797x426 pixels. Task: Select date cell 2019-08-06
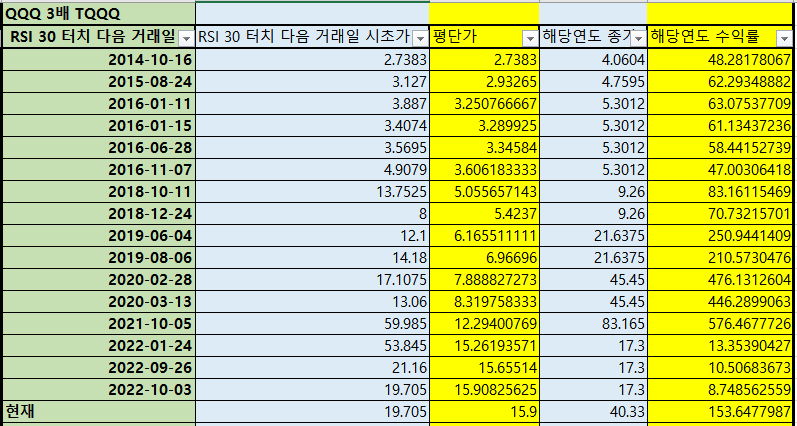(99, 258)
